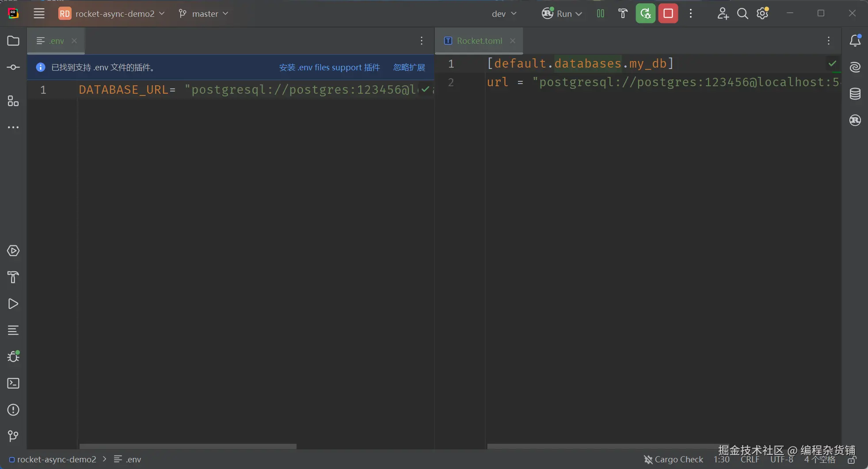Show more tool windows ellipsis
This screenshot has width=868, height=469.
click(13, 127)
